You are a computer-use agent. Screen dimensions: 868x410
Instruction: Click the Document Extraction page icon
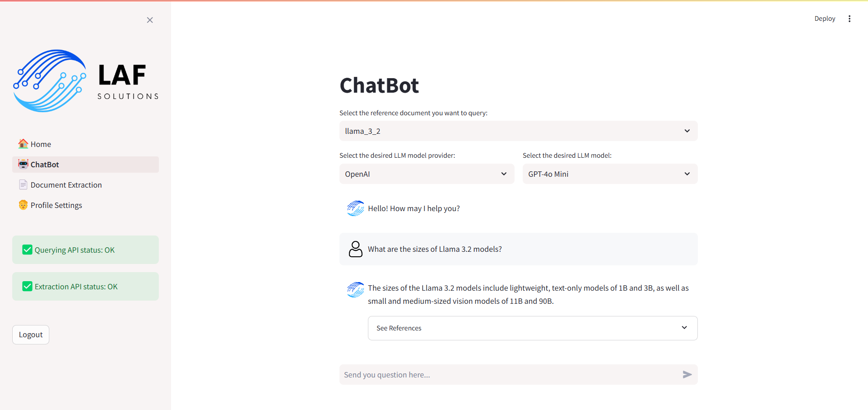pos(23,184)
